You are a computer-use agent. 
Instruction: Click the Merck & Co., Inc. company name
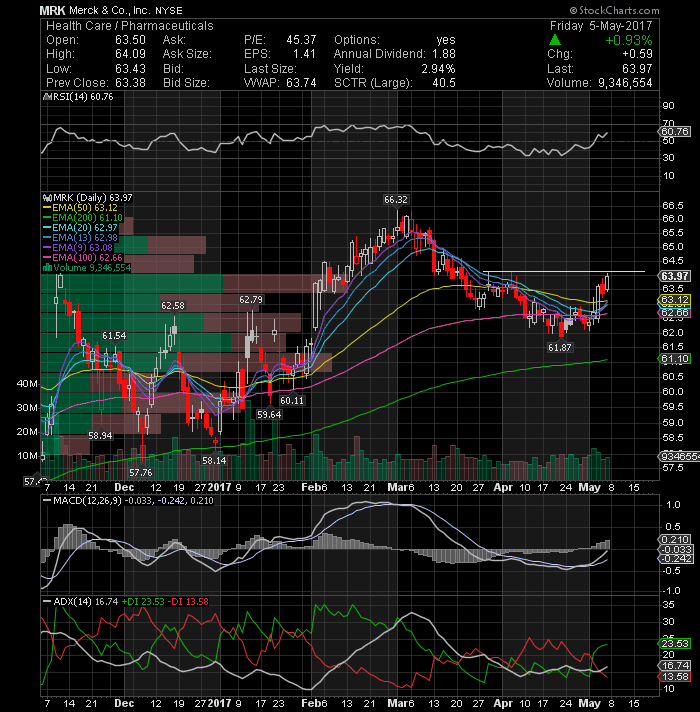110,10
